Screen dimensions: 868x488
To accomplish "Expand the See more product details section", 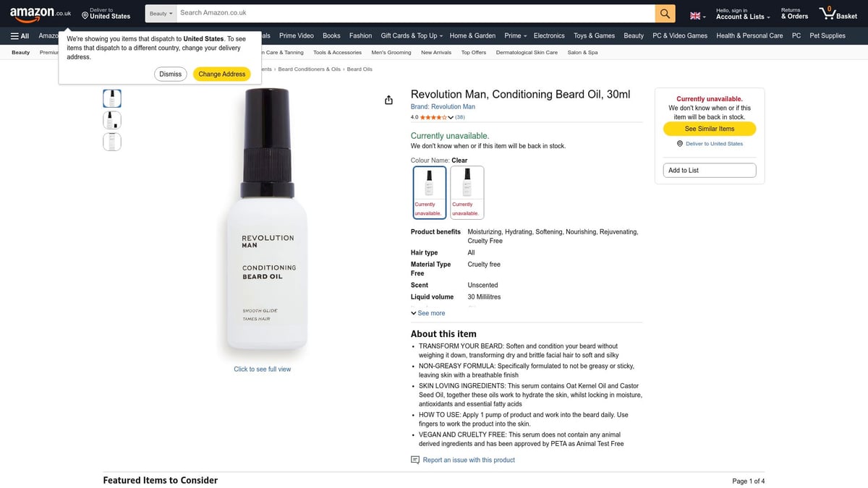I will (427, 312).
